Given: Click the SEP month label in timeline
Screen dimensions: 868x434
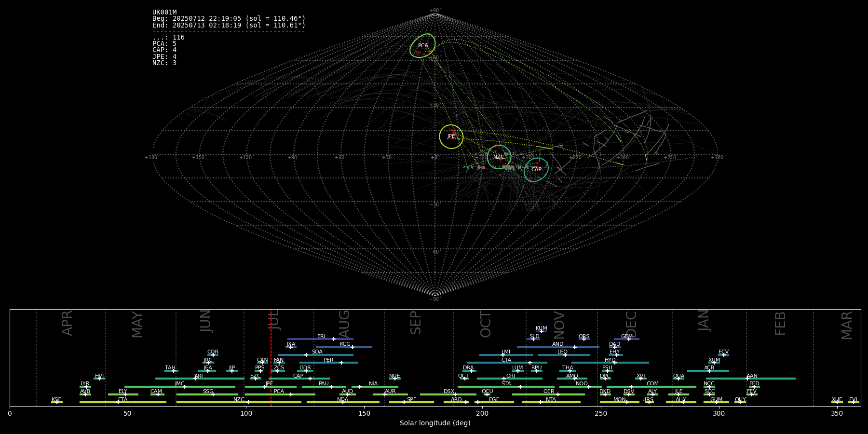Looking at the screenshot, I should [416, 323].
